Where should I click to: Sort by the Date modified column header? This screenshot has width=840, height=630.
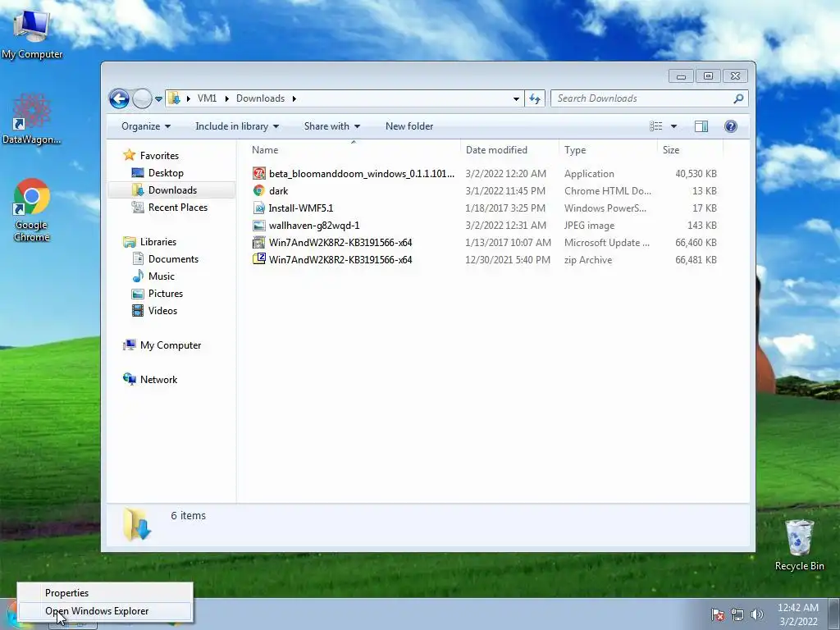(x=509, y=150)
